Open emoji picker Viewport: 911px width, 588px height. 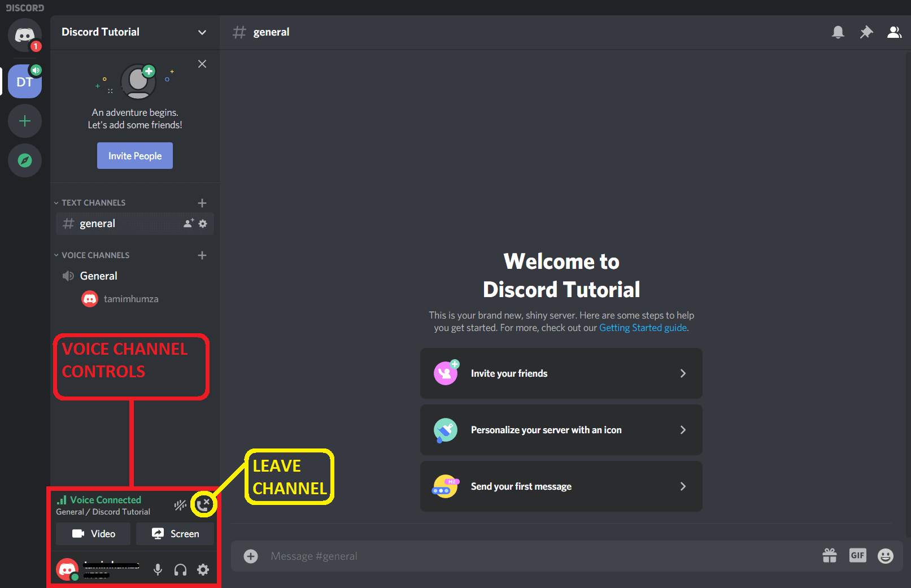pyautogui.click(x=886, y=556)
